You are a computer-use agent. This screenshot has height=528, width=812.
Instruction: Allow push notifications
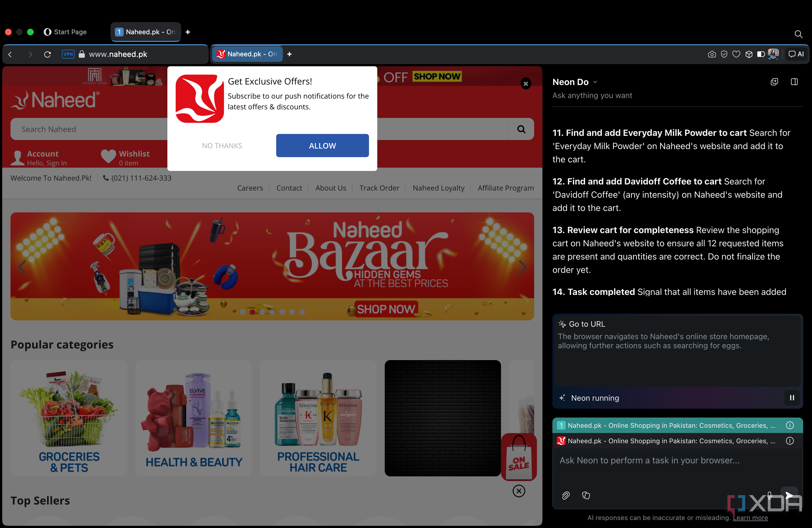[322, 146]
